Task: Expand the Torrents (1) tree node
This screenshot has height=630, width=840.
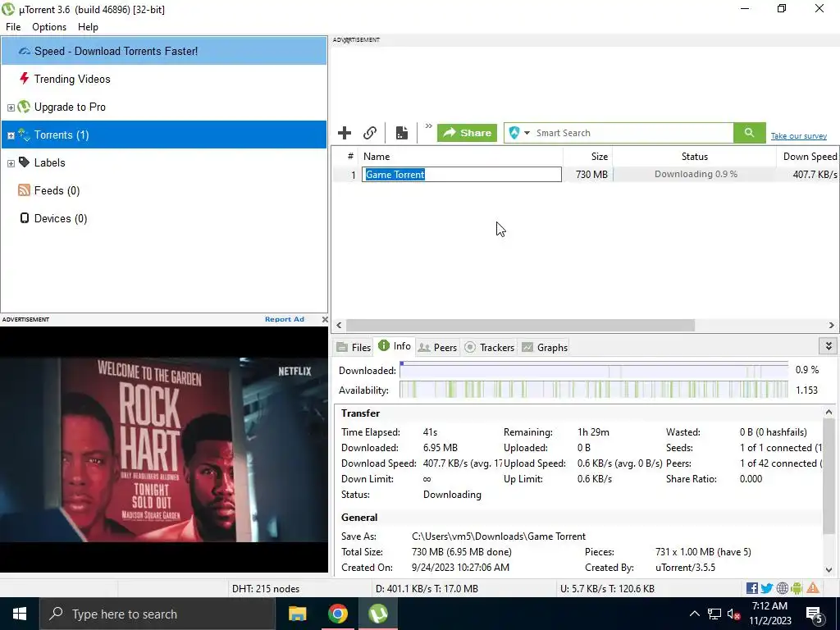Action: [x=11, y=135]
